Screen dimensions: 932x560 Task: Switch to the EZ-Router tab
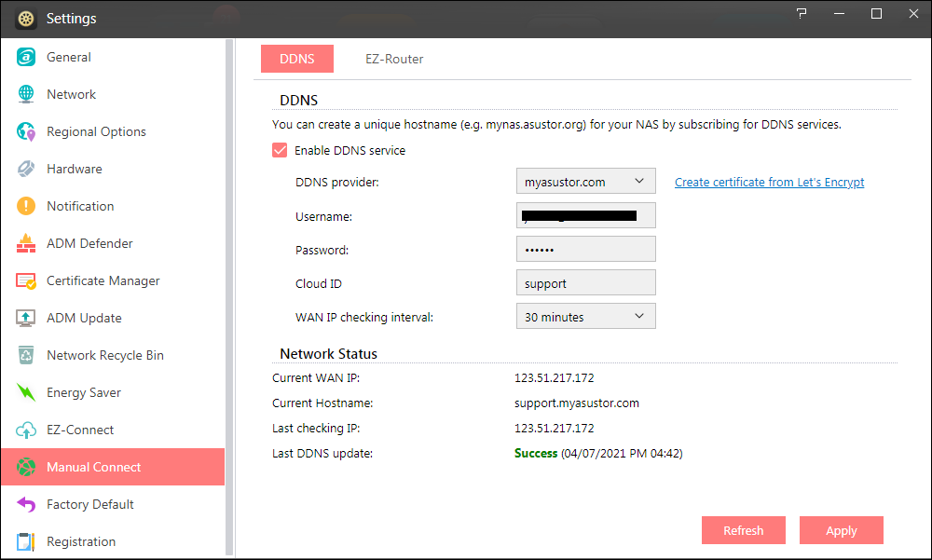(394, 59)
